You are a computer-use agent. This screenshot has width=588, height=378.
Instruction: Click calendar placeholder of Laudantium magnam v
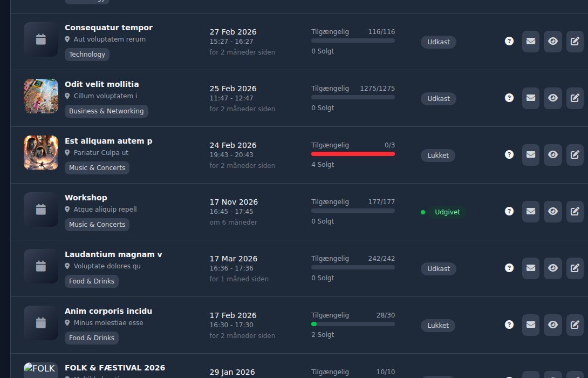(41, 266)
